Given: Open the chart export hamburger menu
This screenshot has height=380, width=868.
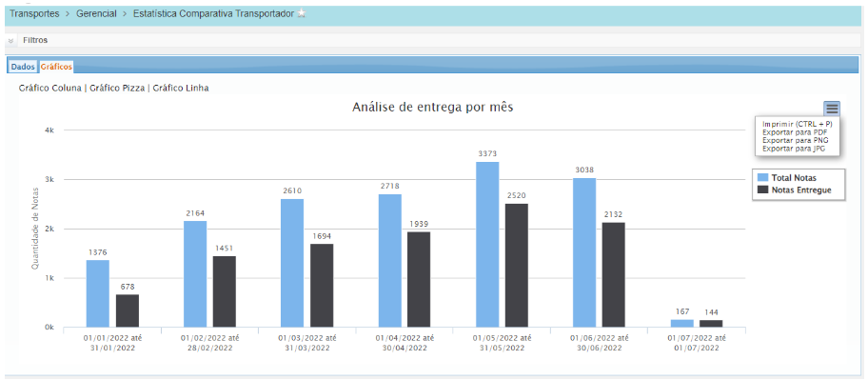Looking at the screenshot, I should 832,109.
